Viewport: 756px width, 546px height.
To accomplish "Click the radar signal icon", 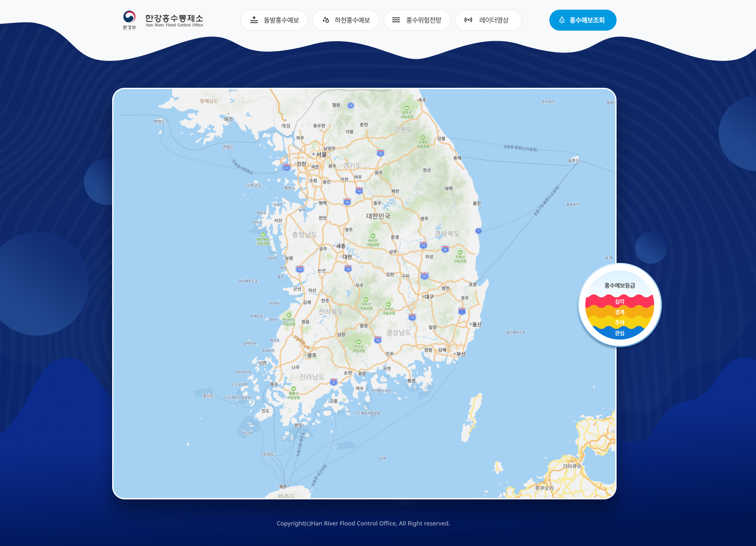I will pyautogui.click(x=468, y=20).
